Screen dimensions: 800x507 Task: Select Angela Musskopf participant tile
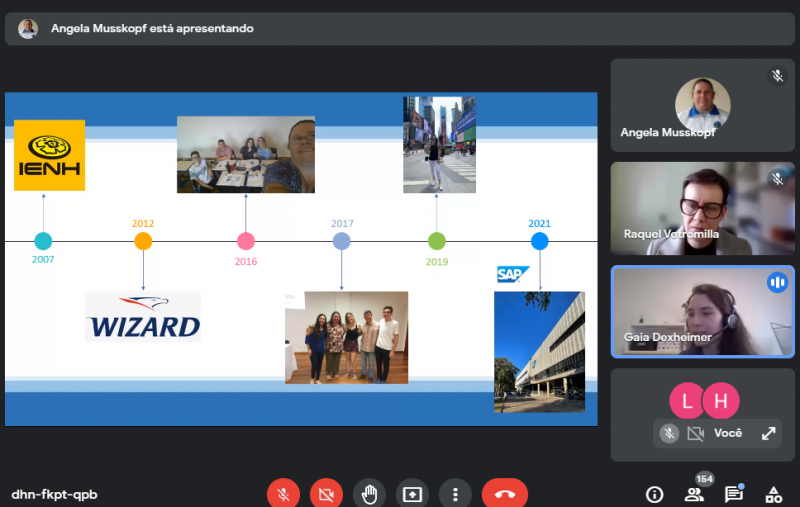(703, 105)
